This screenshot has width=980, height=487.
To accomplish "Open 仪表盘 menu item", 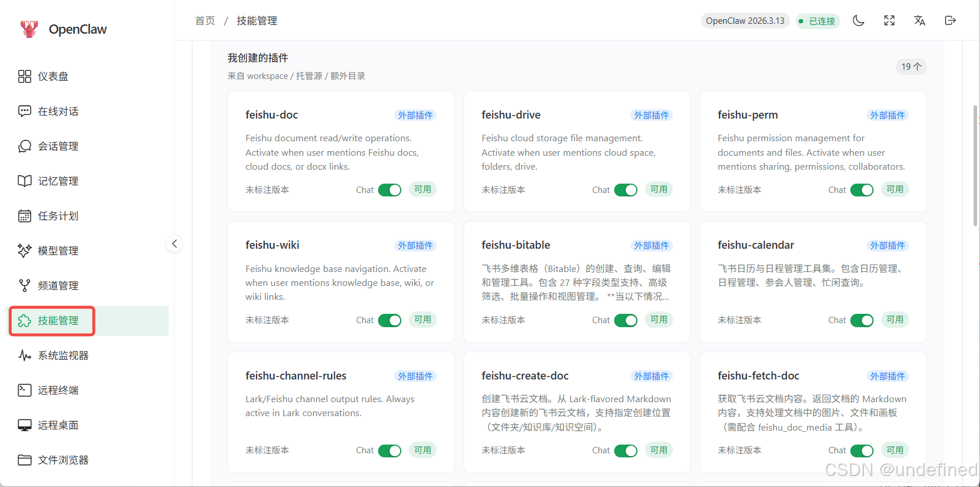I will point(87,77).
